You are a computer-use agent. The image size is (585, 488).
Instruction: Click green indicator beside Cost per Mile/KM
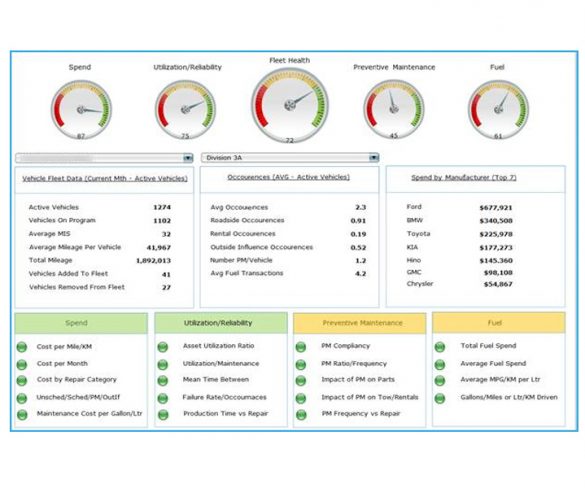(22, 347)
